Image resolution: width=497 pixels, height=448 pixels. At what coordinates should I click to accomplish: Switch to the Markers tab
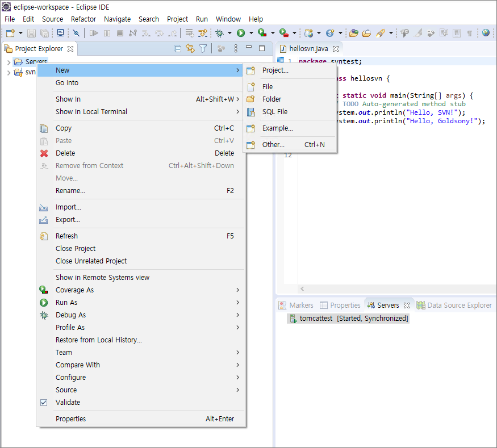tap(296, 305)
